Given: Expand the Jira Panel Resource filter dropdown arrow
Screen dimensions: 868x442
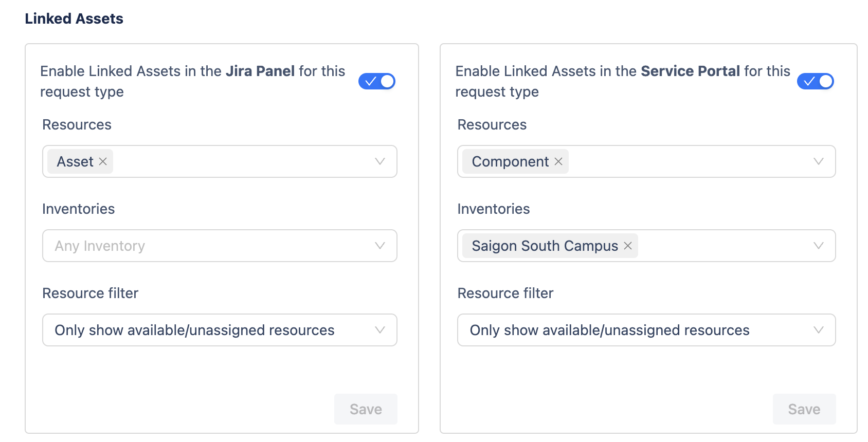Looking at the screenshot, I should tap(380, 330).
